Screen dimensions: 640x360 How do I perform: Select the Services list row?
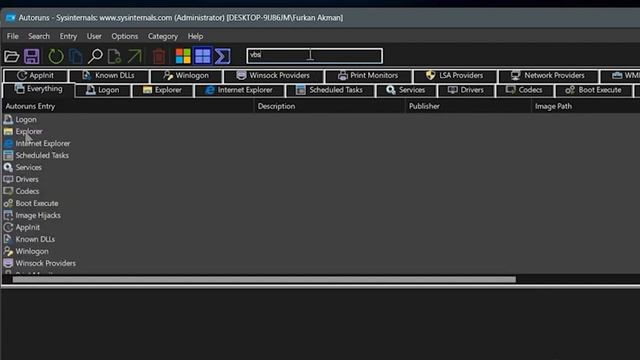pos(28,167)
